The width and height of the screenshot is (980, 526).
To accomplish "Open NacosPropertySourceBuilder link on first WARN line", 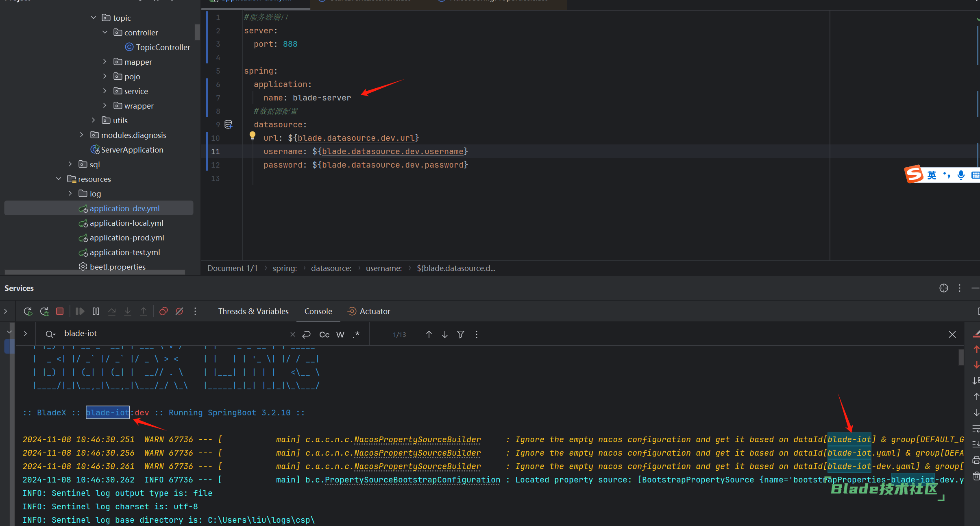I will coord(418,440).
